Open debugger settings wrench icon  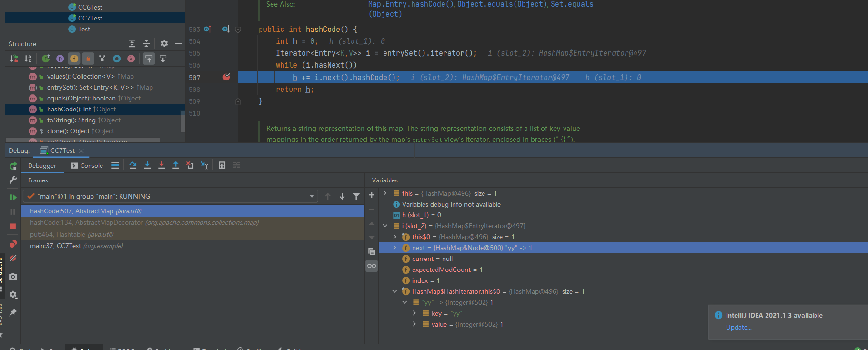(13, 180)
